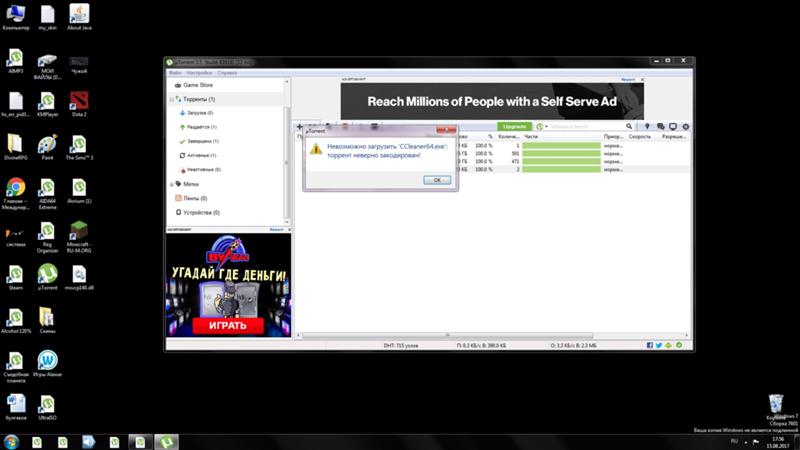Click ИГРАТЬ button in the left ad

tap(228, 326)
